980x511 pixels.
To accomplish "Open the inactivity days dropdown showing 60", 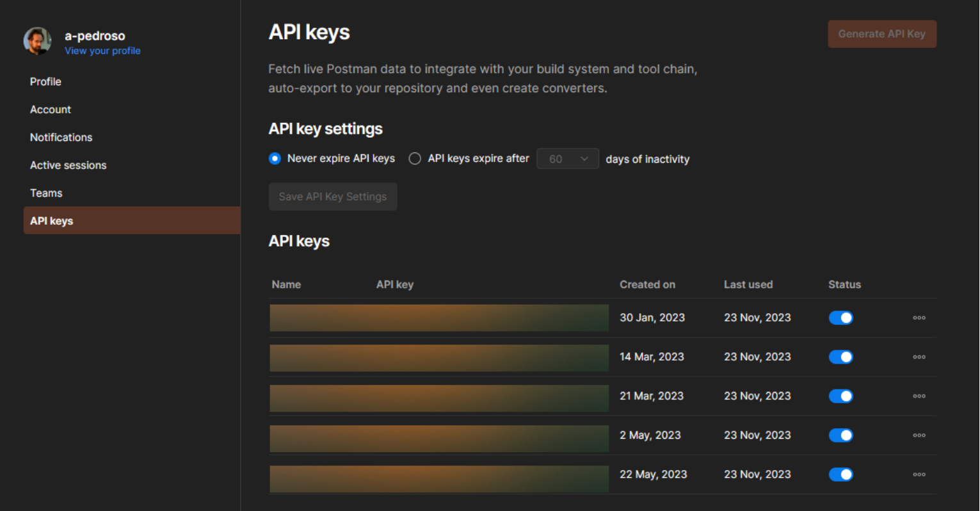I will pos(568,158).
